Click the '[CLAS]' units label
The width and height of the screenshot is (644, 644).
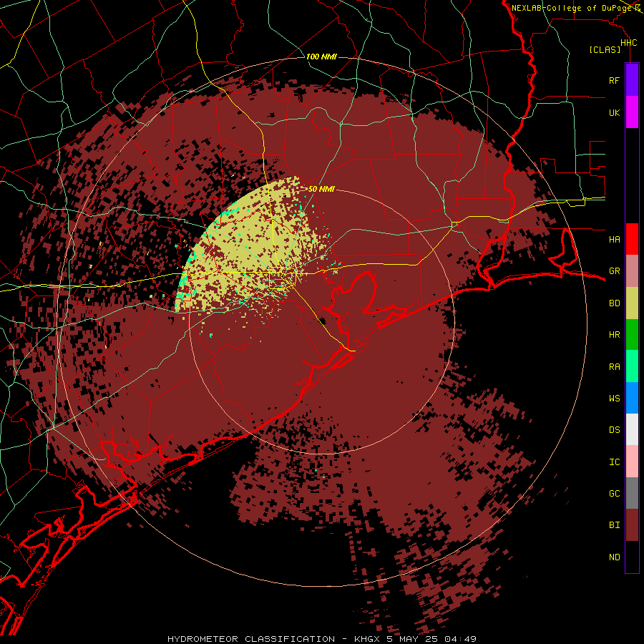pos(605,49)
